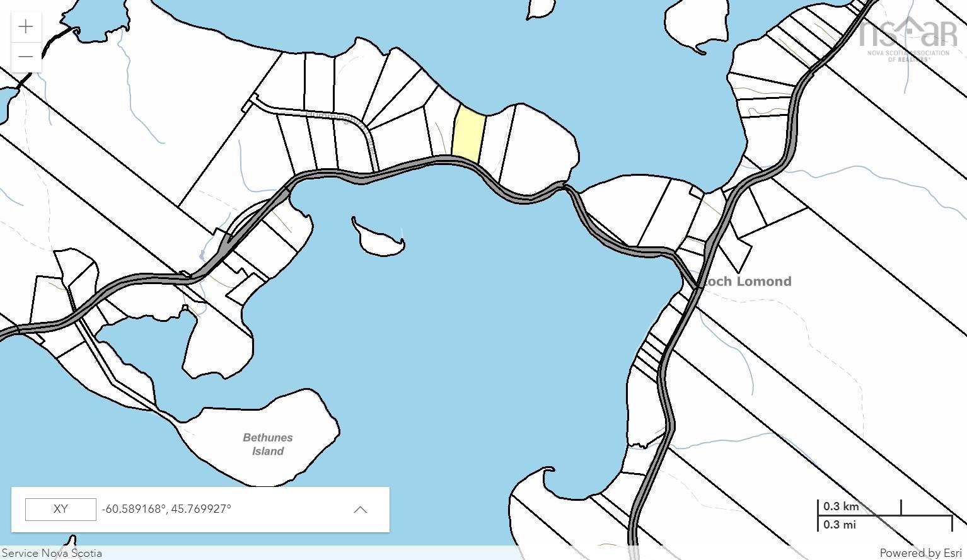Click the Bethunes Island label
The width and height of the screenshot is (967, 560).
click(x=268, y=444)
